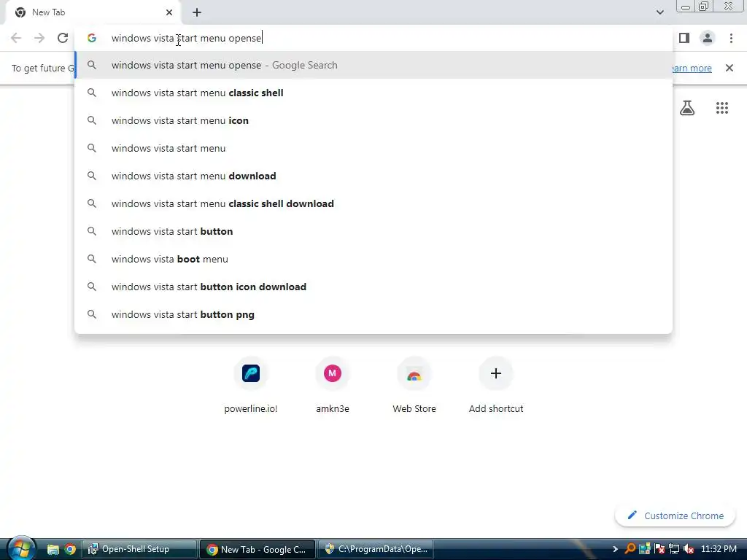Screen dimensions: 747x560
Task: Click the magnifier tray icon
Action: tap(630, 549)
